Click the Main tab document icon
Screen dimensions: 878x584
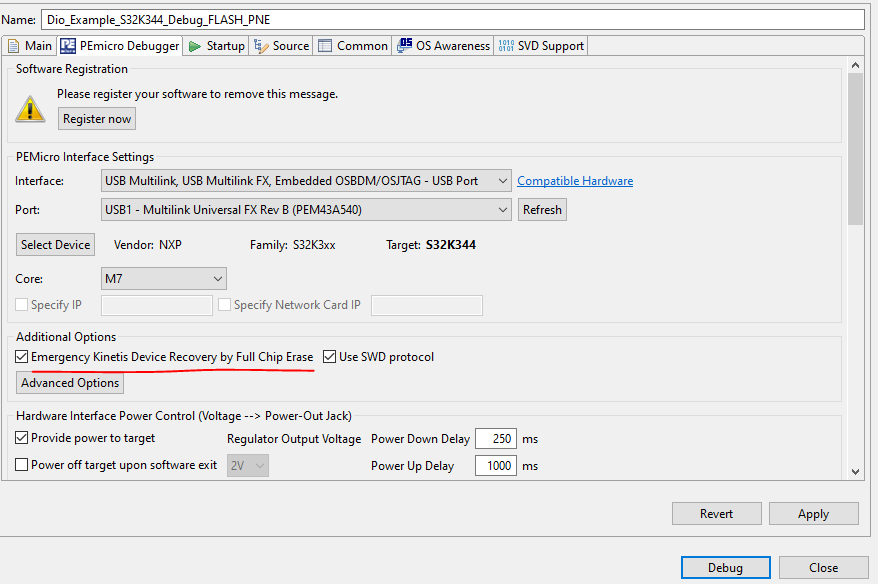[15, 45]
